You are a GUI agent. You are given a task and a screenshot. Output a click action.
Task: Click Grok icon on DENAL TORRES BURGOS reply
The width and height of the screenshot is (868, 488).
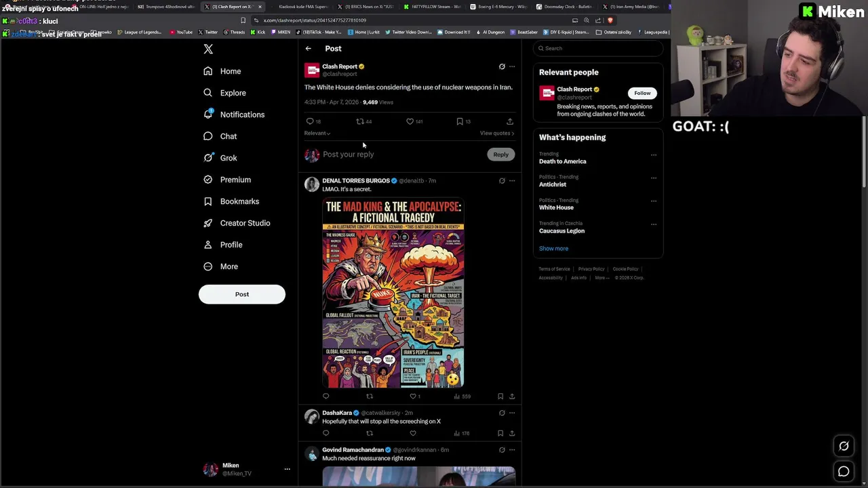[502, 181]
